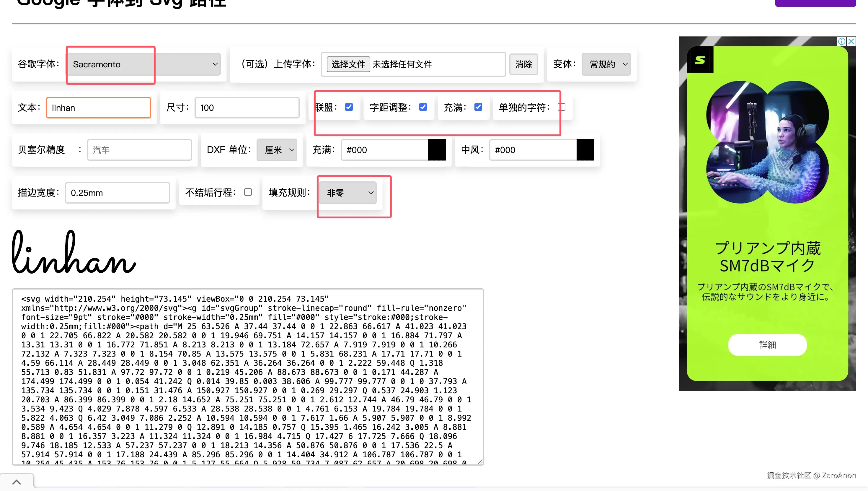Click the rendered linhan SVG preview
Image resolution: width=868 pixels, height=491 pixels.
pos(74,252)
